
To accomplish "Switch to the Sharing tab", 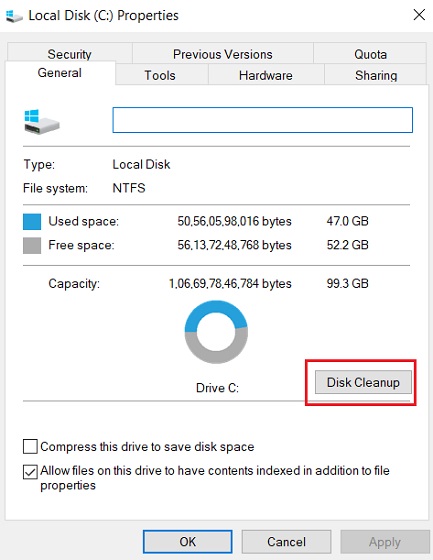I will (x=375, y=75).
